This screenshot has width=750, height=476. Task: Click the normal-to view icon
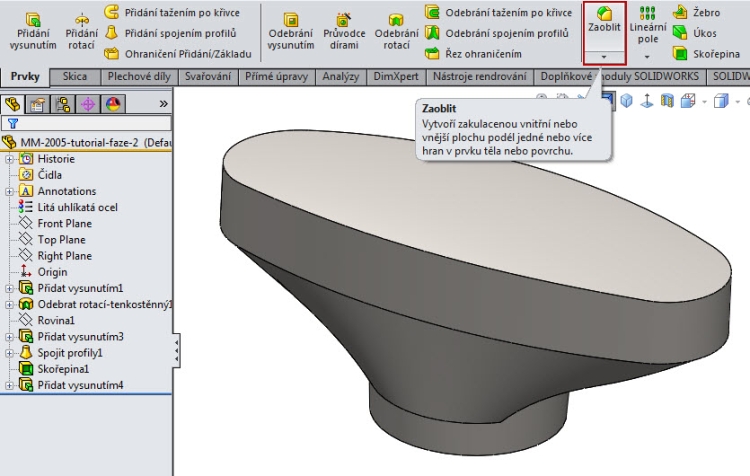point(647,100)
